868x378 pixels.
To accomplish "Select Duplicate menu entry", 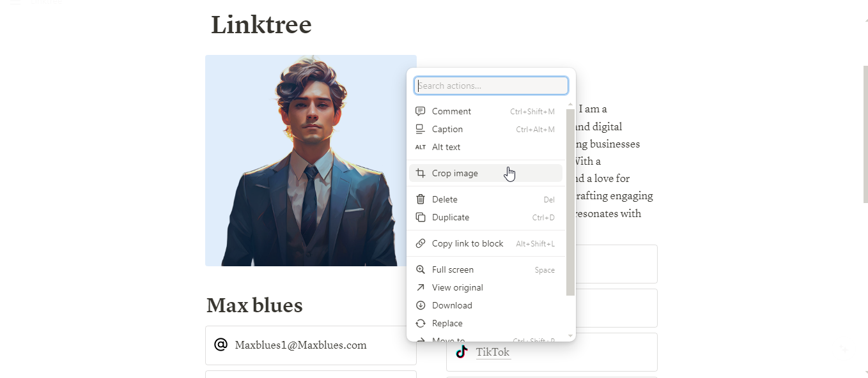I will [x=486, y=217].
